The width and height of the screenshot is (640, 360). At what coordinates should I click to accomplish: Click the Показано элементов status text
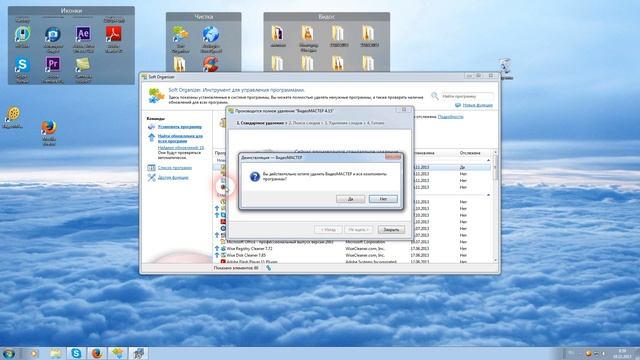pyautogui.click(x=236, y=268)
